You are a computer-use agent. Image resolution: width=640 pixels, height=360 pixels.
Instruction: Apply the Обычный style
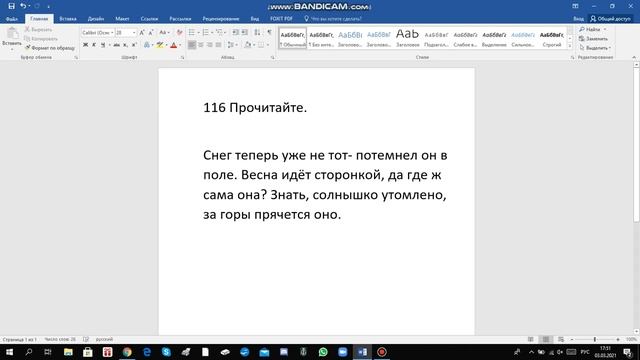293,38
